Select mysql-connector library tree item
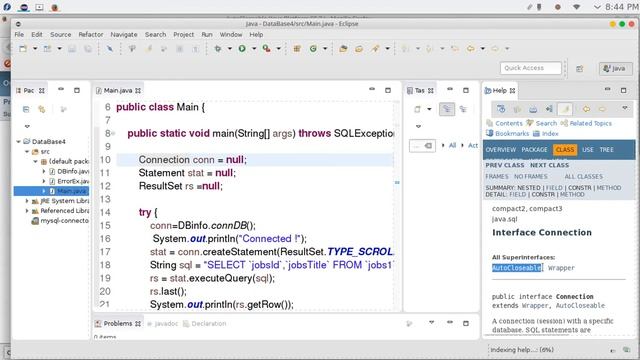This screenshot has height=360, width=640. point(60,221)
